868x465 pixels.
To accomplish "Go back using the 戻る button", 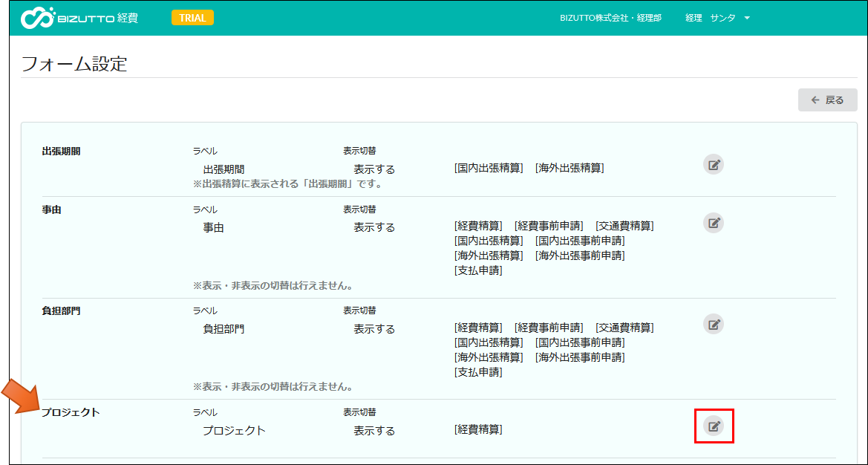I will pyautogui.click(x=827, y=100).
